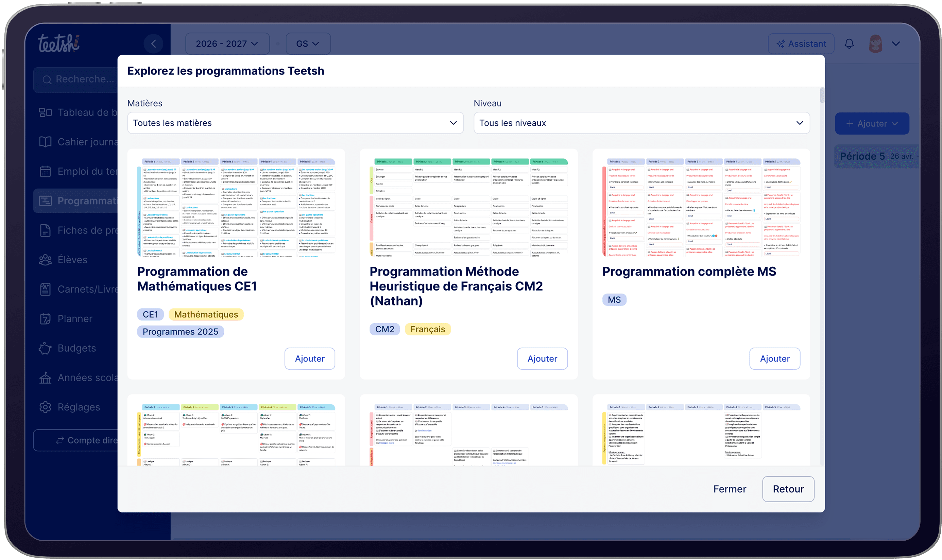This screenshot has height=560, width=942.
Task: Click the Carnets/Livrets icon
Action: pyautogui.click(x=45, y=289)
